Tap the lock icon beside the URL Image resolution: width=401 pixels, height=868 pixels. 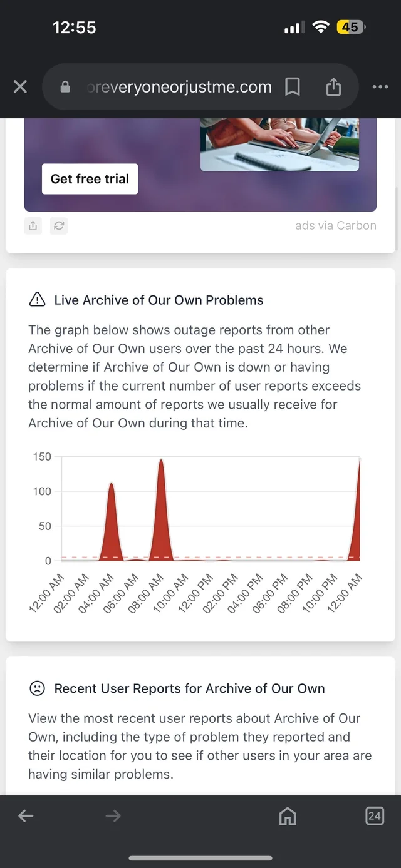[x=65, y=87]
